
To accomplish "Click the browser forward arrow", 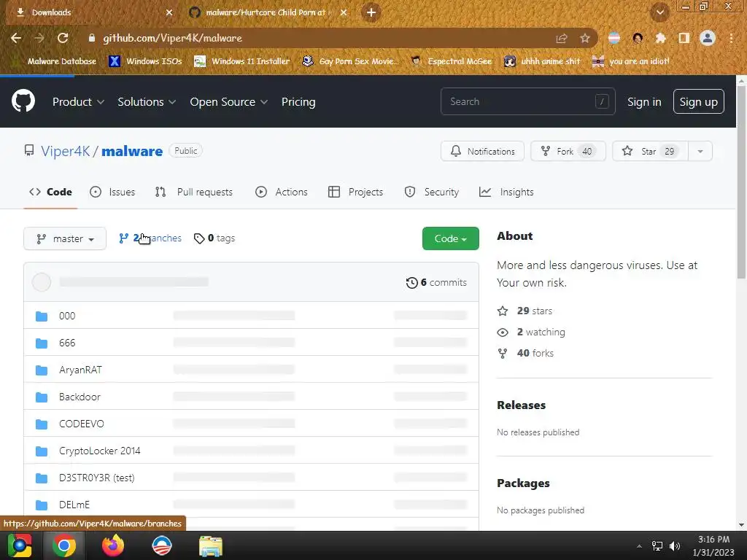I will pyautogui.click(x=39, y=38).
